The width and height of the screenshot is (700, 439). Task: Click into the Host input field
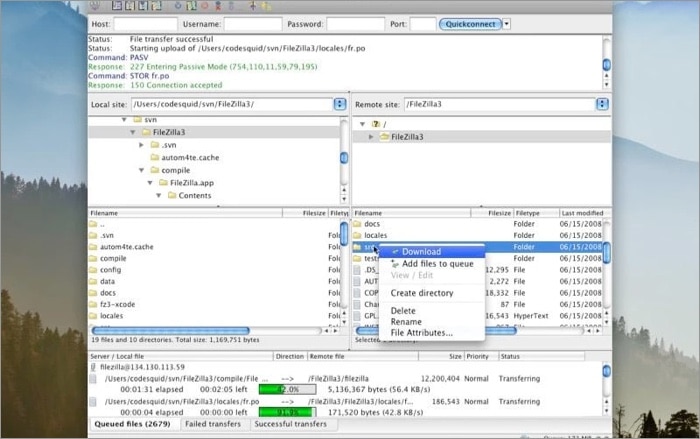(x=145, y=23)
